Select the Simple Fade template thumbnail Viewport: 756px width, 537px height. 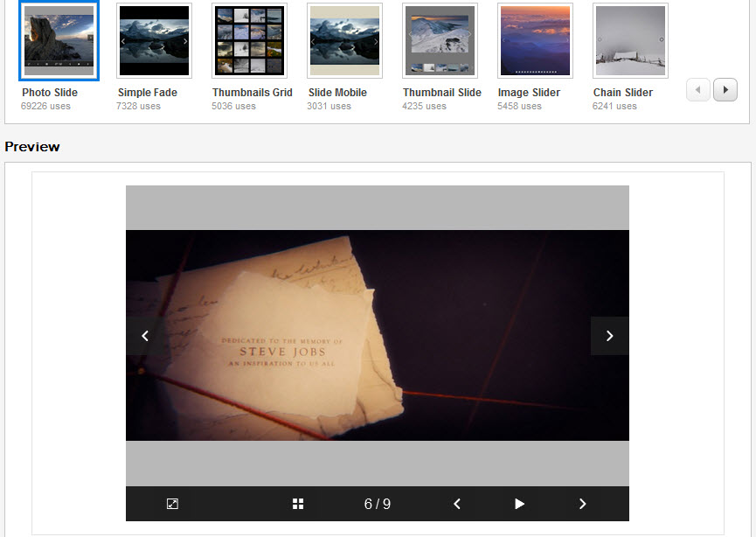click(x=155, y=40)
